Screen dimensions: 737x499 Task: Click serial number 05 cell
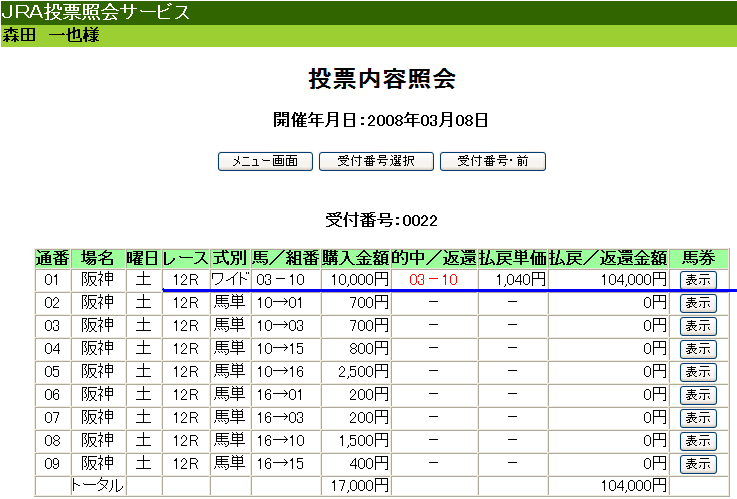coord(52,372)
